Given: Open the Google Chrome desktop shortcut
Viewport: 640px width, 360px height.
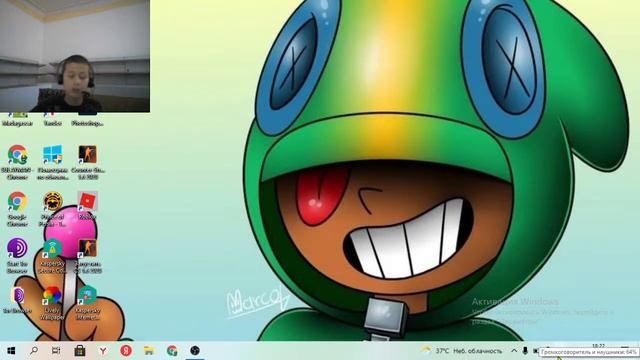Looking at the screenshot, I should tap(18, 209).
